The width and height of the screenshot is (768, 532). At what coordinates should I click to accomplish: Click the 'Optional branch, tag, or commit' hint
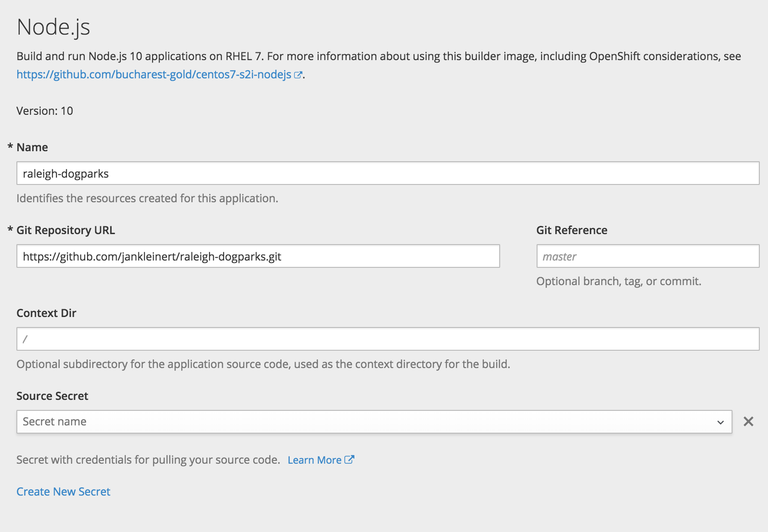click(618, 281)
